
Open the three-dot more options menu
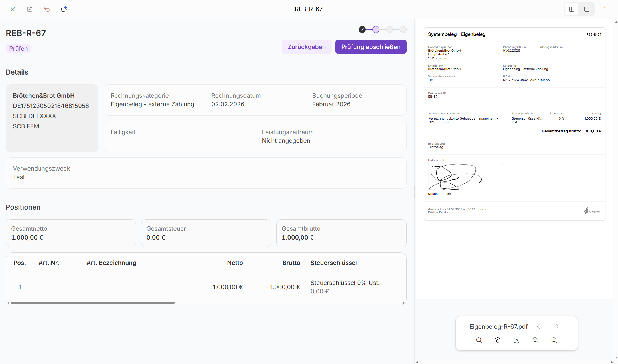605,9
